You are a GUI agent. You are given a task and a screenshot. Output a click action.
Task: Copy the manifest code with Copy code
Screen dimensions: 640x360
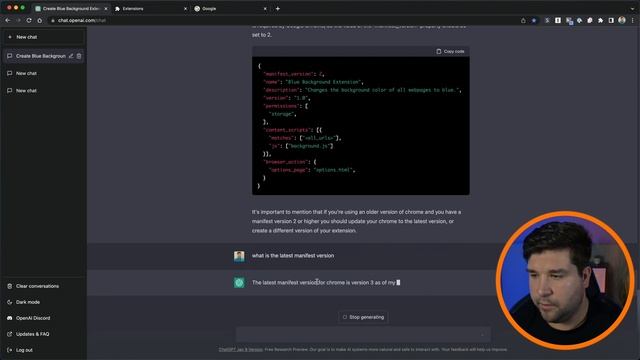(x=450, y=51)
